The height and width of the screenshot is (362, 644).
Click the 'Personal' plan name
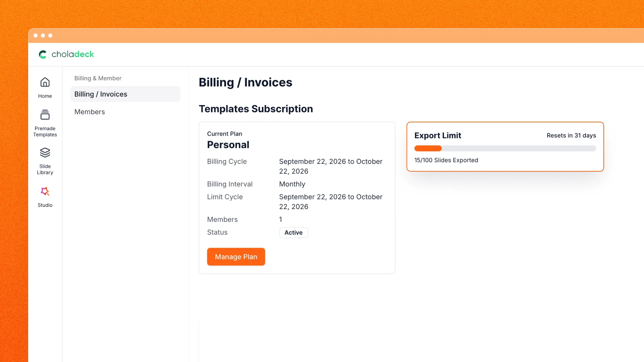coord(228,145)
